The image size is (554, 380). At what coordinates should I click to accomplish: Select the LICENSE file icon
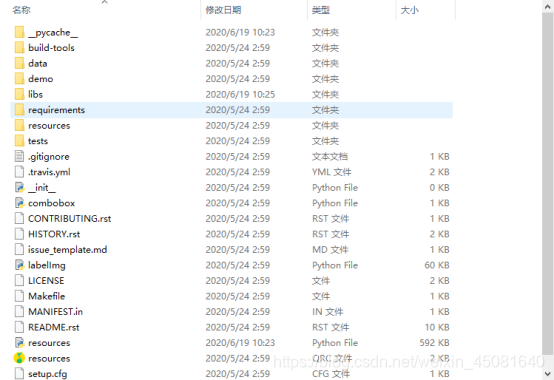point(19,281)
